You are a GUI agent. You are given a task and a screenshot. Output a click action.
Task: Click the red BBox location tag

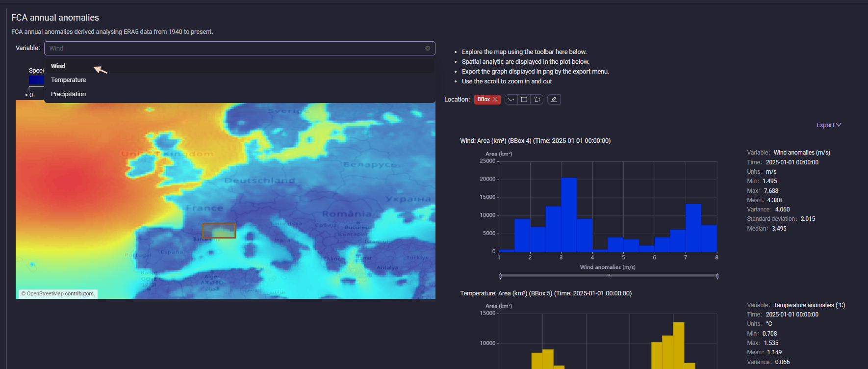pyautogui.click(x=483, y=100)
